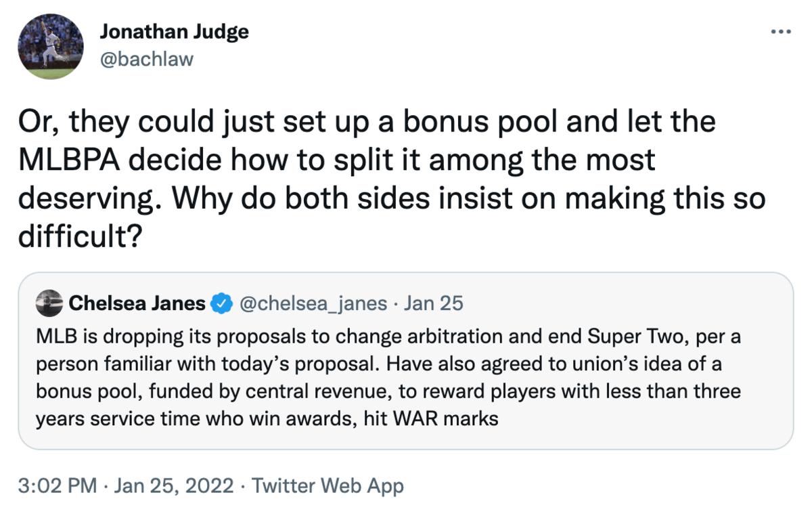Click the Chelsea Janes display name
This screenshot has height=516, width=812.
(137, 303)
